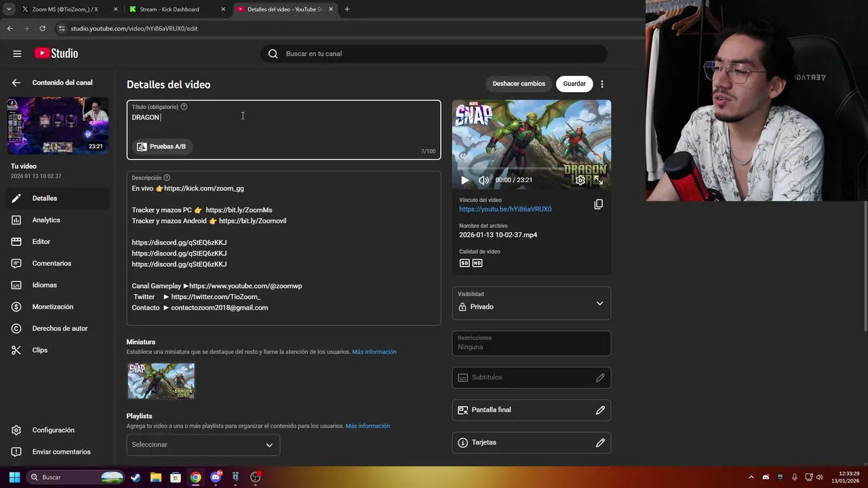Edit Pantalla final pencil icon
The image size is (868, 488).
(x=600, y=410)
